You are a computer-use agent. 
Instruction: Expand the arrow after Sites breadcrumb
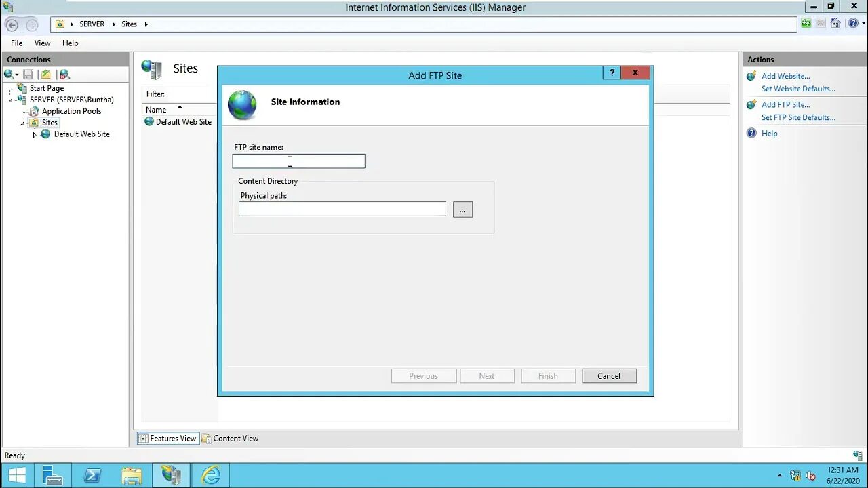146,24
